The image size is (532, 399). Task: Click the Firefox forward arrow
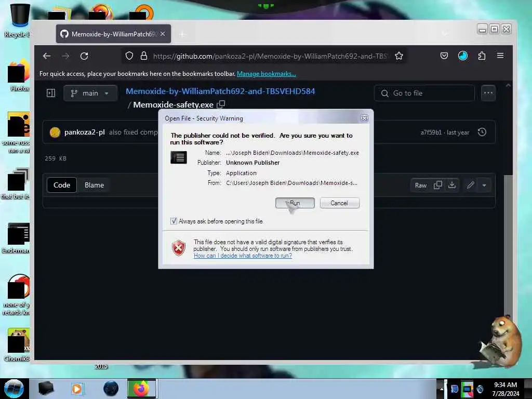tap(65, 56)
